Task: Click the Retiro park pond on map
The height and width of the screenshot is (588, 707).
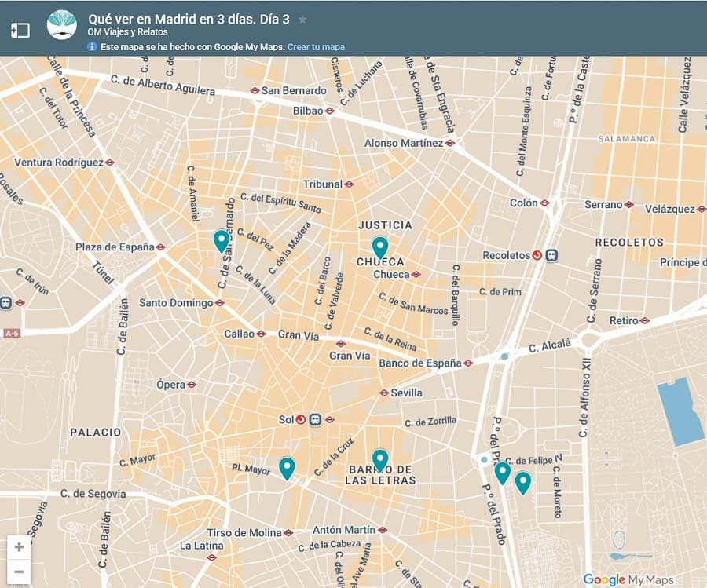Action: (x=680, y=412)
